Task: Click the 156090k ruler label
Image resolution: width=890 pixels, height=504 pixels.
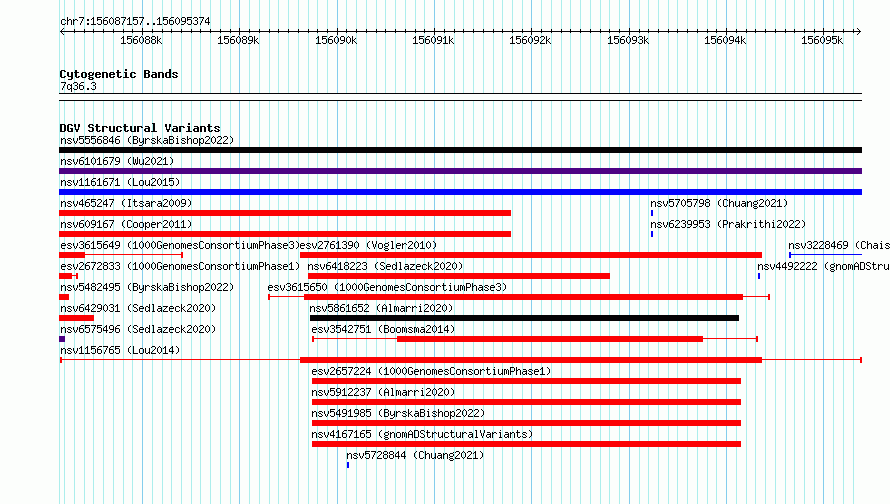Action: (x=336, y=40)
